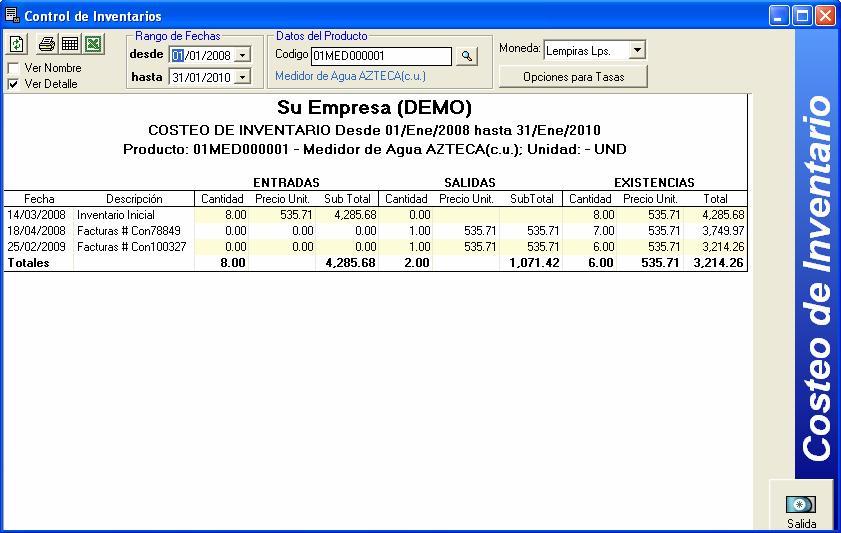Click the printer icon
Image resolution: width=841 pixels, height=533 pixels.
[47, 44]
